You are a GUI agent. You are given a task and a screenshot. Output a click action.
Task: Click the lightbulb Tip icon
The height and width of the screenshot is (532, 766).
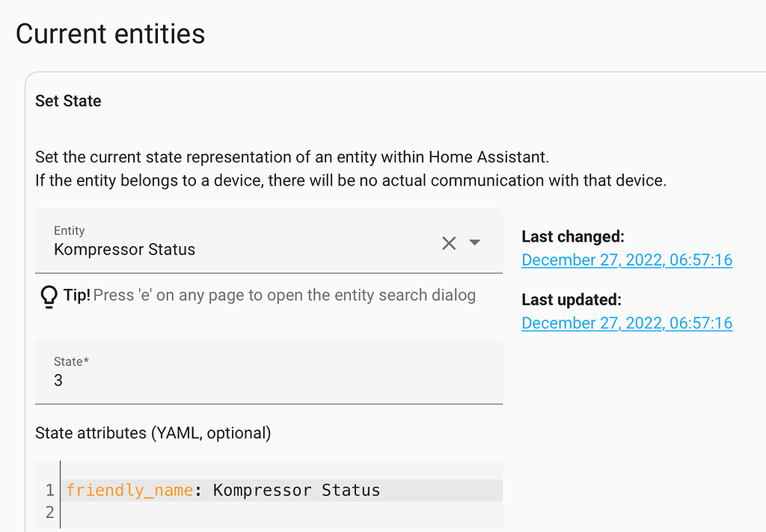pos(48,296)
